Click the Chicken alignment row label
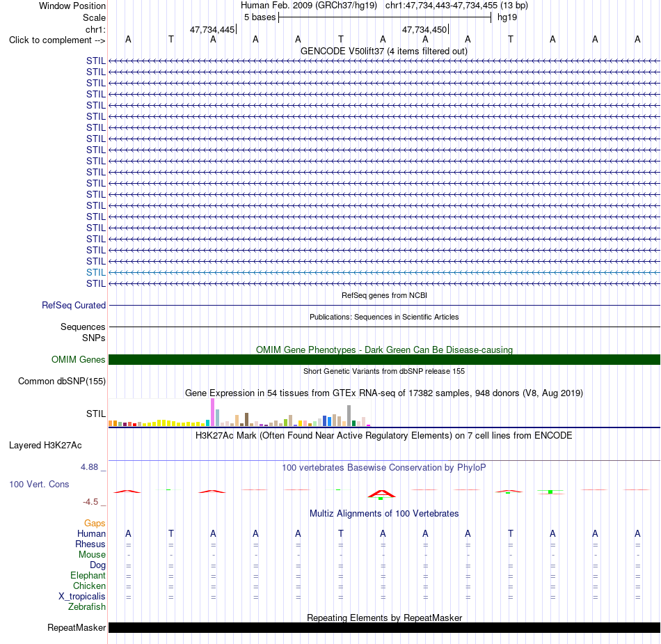 (x=89, y=586)
